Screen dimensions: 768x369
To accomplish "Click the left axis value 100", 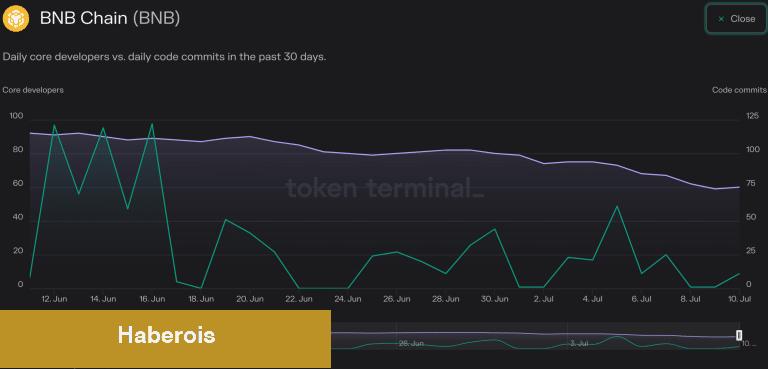I will point(16,116).
